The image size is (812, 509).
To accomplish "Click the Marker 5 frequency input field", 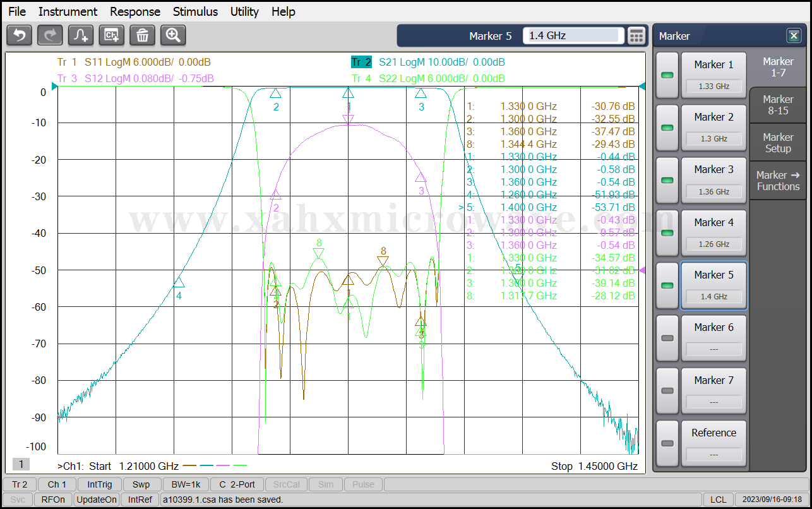I will 573,36.
